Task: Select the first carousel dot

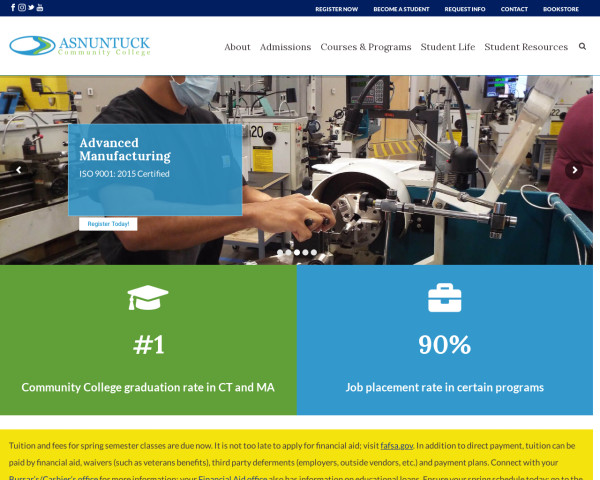Action: pyautogui.click(x=280, y=252)
